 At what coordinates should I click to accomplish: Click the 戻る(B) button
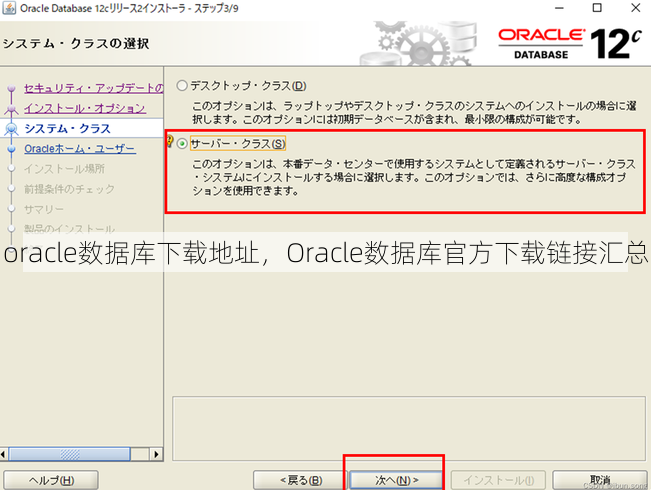(x=301, y=480)
